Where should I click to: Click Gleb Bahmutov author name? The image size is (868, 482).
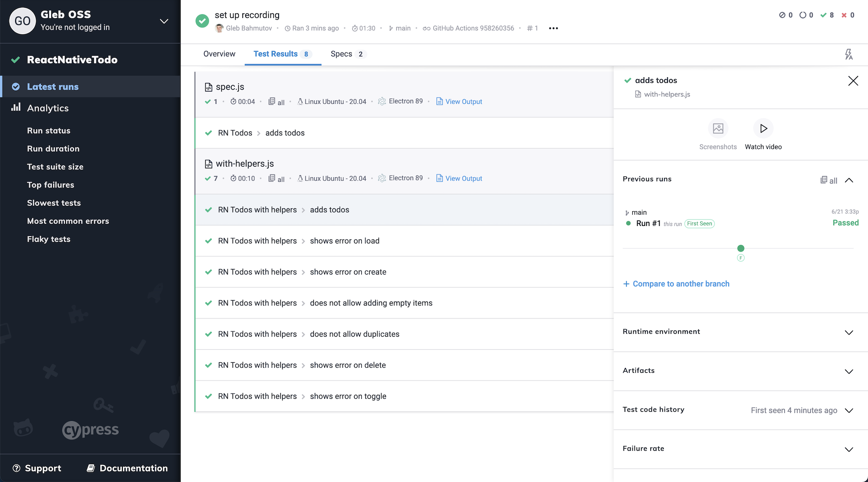[249, 28]
